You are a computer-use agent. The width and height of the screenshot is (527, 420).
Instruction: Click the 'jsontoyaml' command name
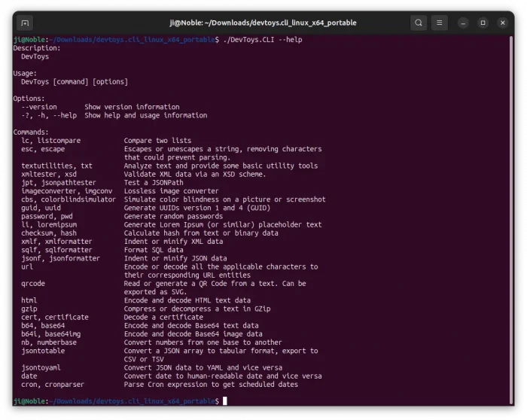click(41, 367)
